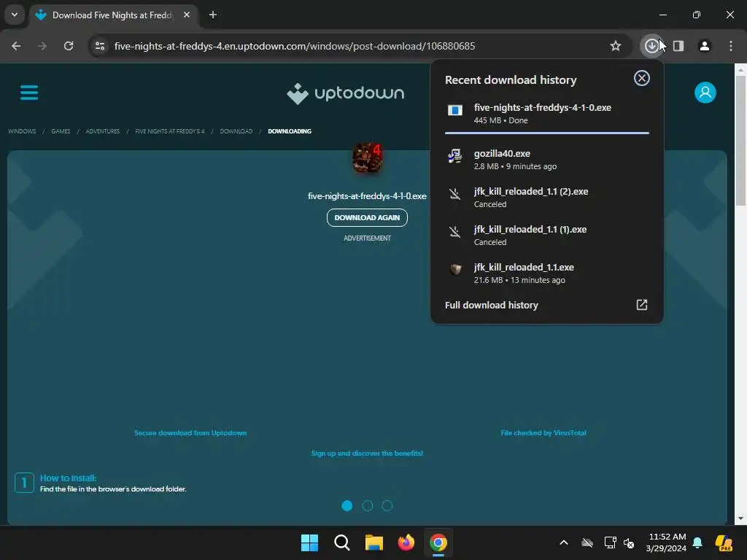Image resolution: width=747 pixels, height=560 pixels.
Task: Select jfk_kill_reloaded_1.1 (1).exe entry
Action: pos(547,236)
